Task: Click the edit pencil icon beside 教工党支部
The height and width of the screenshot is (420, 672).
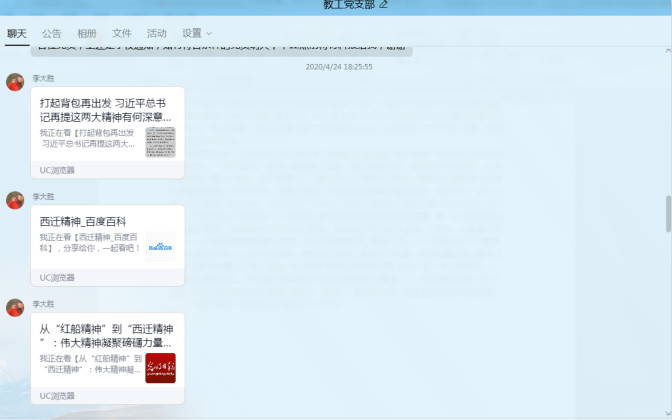Action: click(383, 5)
